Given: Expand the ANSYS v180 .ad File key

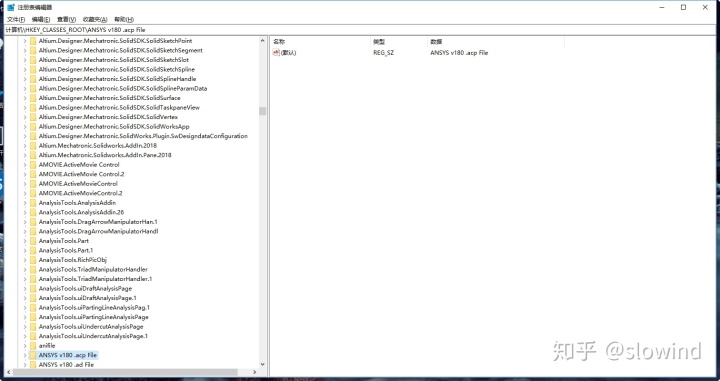Looking at the screenshot, I should pos(25,364).
